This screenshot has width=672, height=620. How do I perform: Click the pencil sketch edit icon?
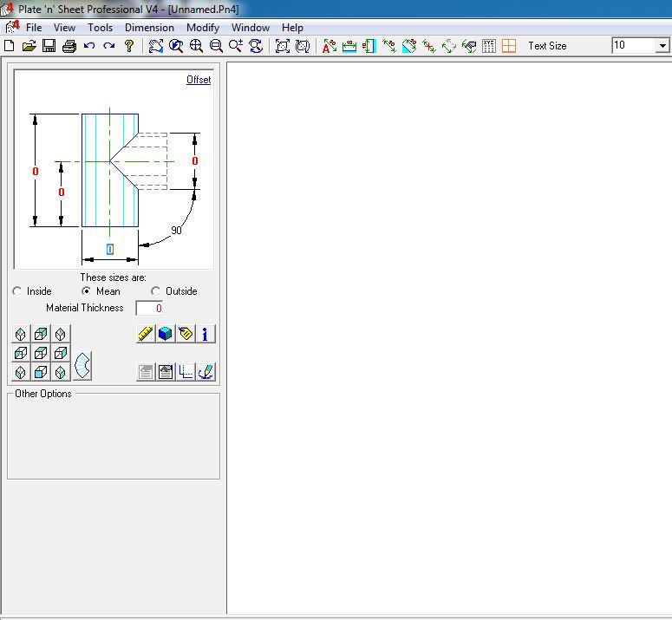[206, 372]
